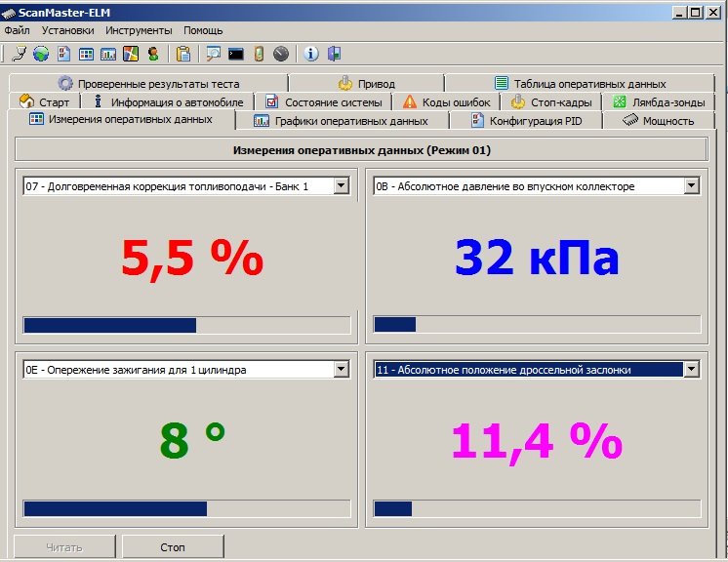
Task: Open the clipboard report toolbar icon
Action: (183, 54)
